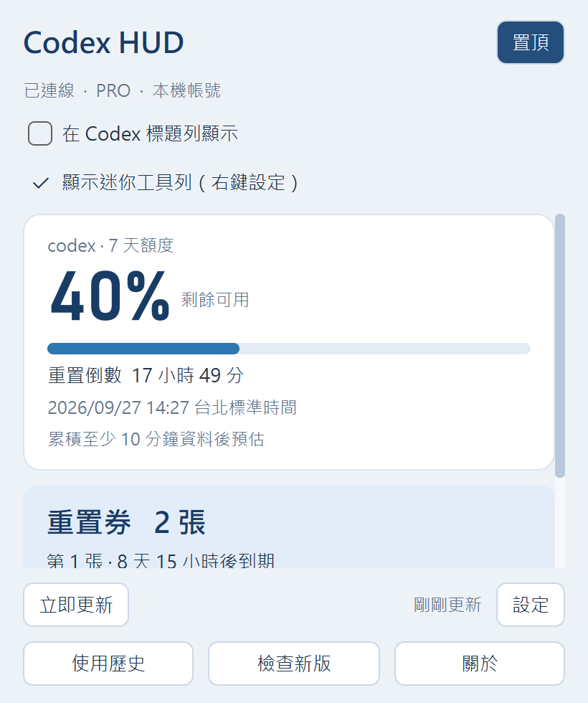The width and height of the screenshot is (588, 703).
Task: Click the 重置倒數 17 小時 49 分 text
Action: click(146, 375)
